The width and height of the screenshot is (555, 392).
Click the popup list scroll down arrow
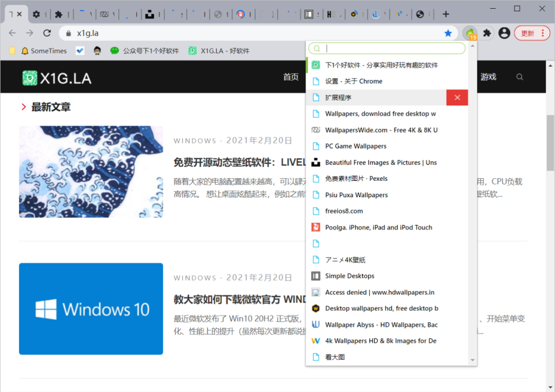[473, 360]
